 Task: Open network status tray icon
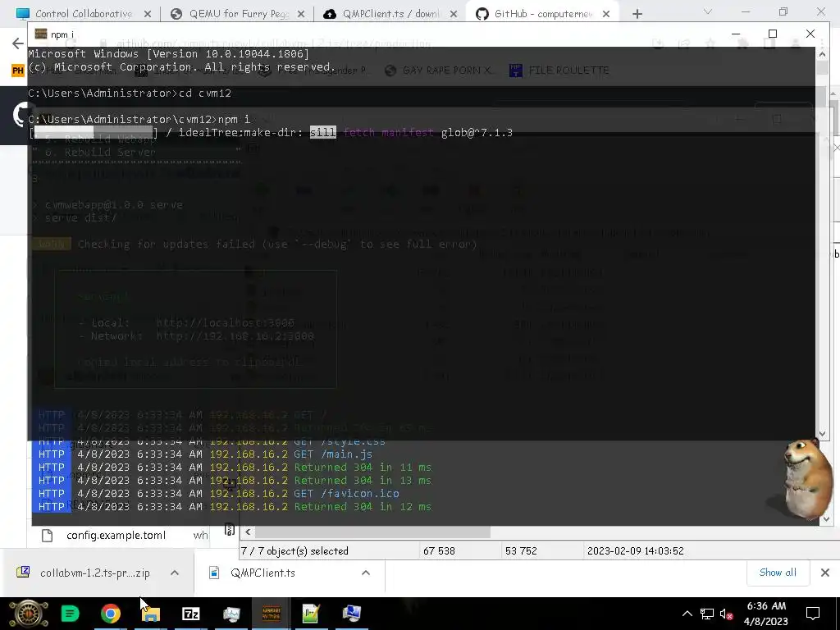[x=706, y=614]
